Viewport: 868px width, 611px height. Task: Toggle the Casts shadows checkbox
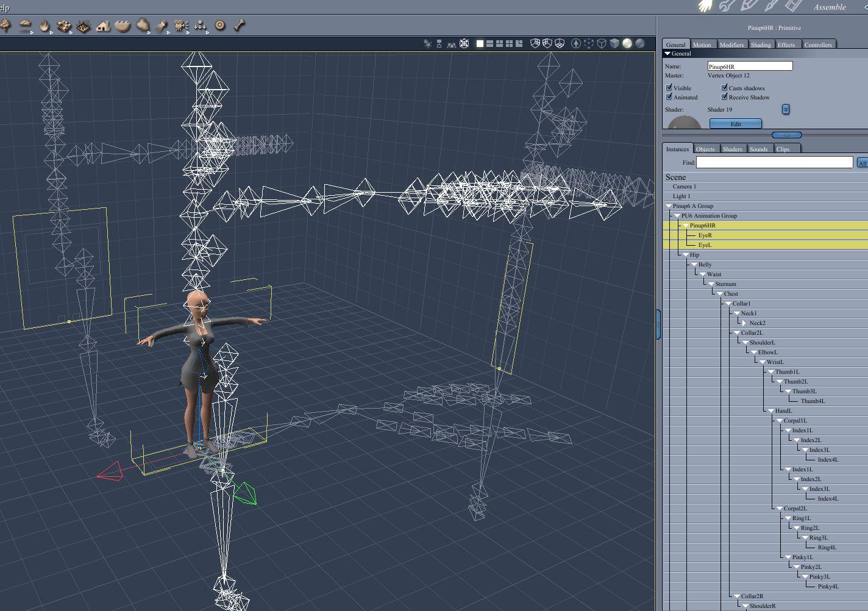click(725, 88)
